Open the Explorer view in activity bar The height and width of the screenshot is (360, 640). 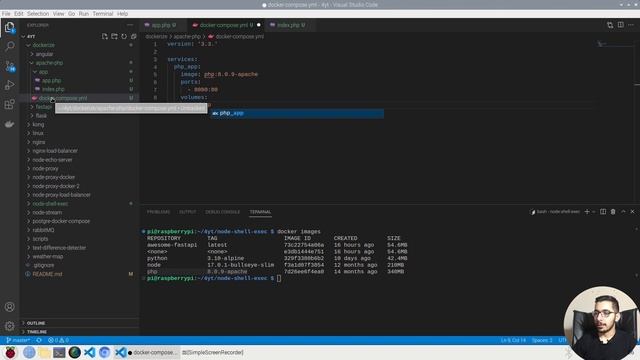9,28
